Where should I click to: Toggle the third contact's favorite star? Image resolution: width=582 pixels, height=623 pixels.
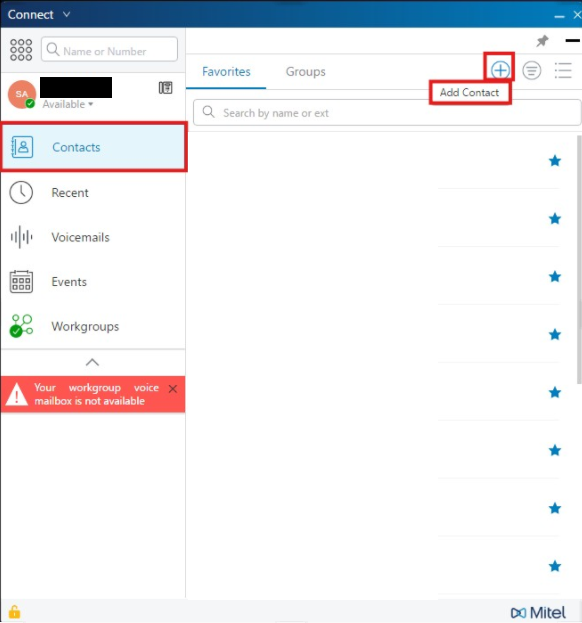pyautogui.click(x=555, y=277)
